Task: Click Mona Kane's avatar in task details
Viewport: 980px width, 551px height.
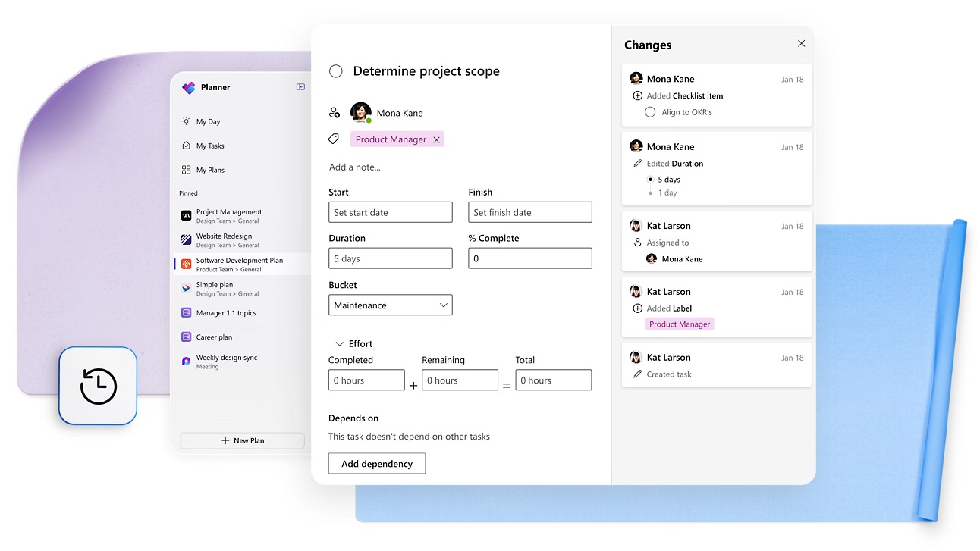Action: [360, 113]
